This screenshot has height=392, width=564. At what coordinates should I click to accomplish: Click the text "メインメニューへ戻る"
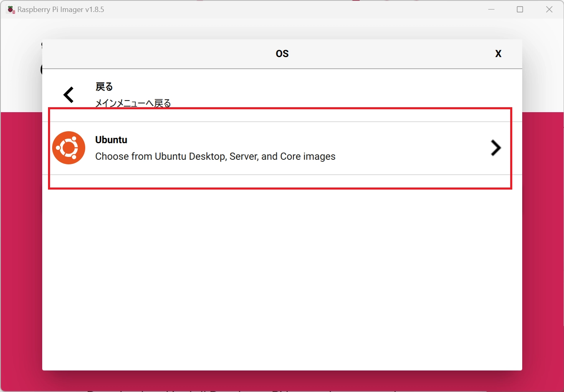click(133, 103)
